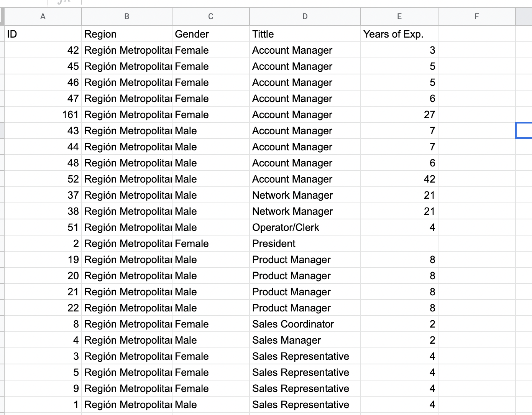Click the years cell showing 27

tap(399, 115)
